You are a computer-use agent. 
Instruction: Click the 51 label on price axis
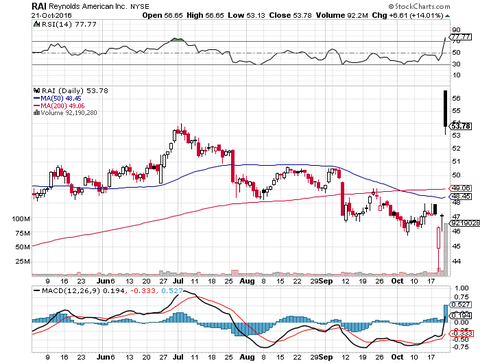[457, 161]
